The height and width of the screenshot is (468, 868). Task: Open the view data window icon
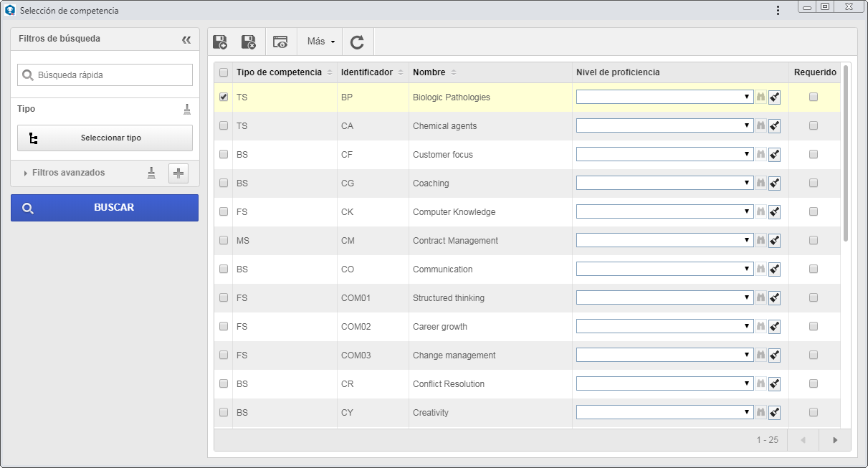click(x=280, y=42)
